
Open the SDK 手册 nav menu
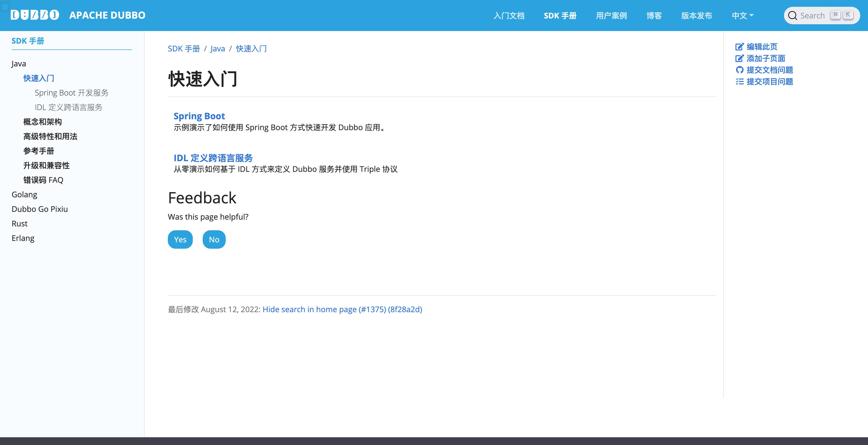point(560,16)
